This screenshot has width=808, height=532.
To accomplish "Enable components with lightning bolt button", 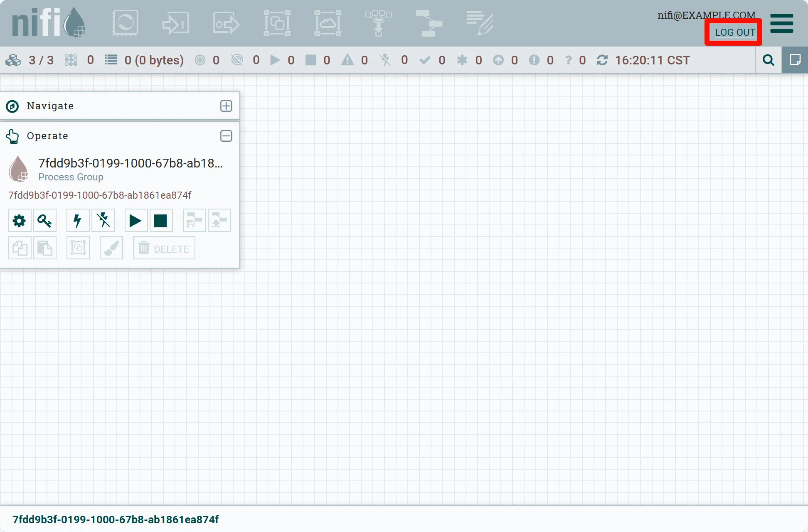I will point(78,221).
